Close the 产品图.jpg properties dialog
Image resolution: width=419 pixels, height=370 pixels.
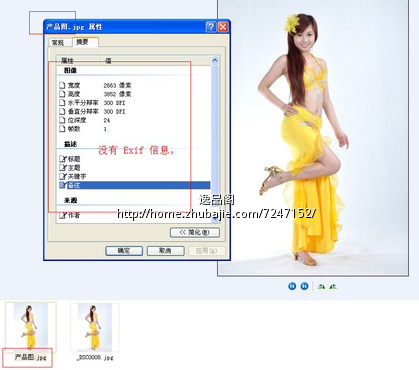tap(223, 27)
